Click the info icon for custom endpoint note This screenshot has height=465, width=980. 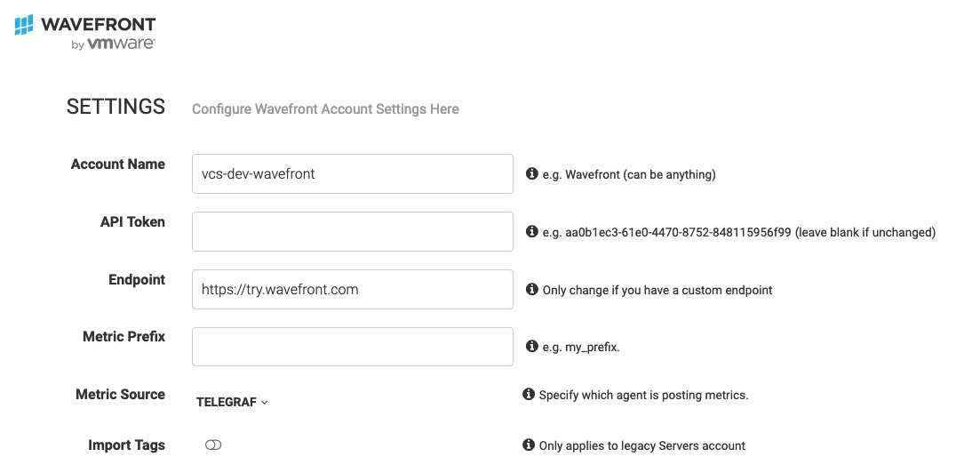click(x=532, y=289)
